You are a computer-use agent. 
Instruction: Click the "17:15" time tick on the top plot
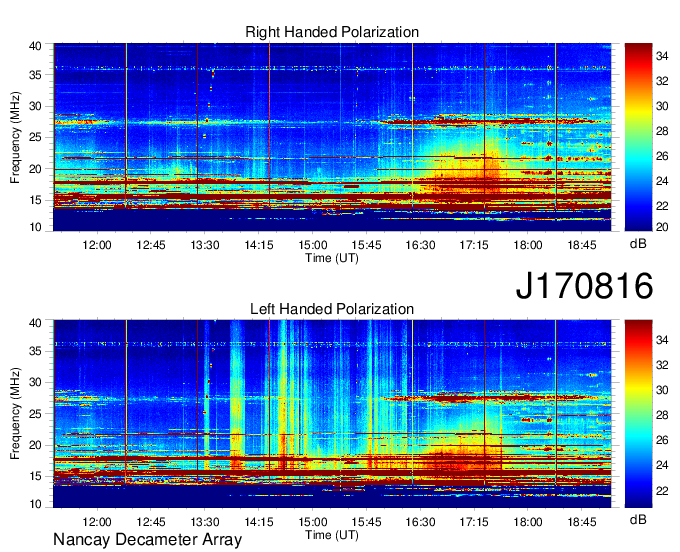pyautogui.click(x=474, y=245)
